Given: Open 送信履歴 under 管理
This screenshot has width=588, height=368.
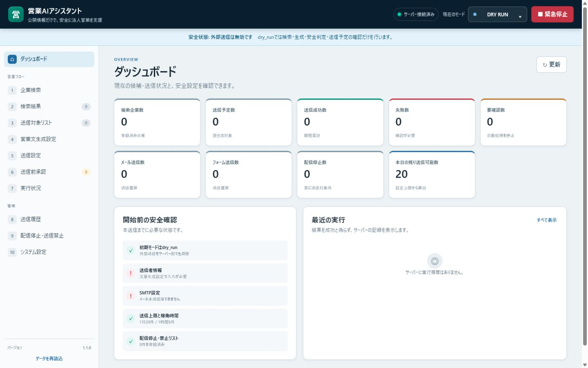Looking at the screenshot, I should [49, 220].
